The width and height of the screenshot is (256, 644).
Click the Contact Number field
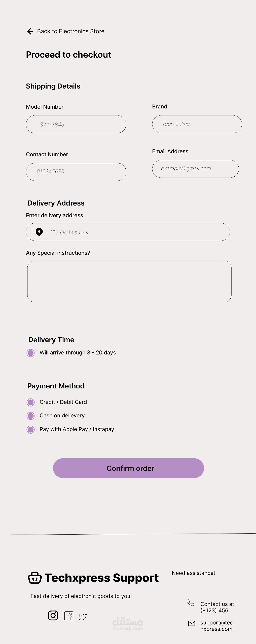(x=76, y=172)
